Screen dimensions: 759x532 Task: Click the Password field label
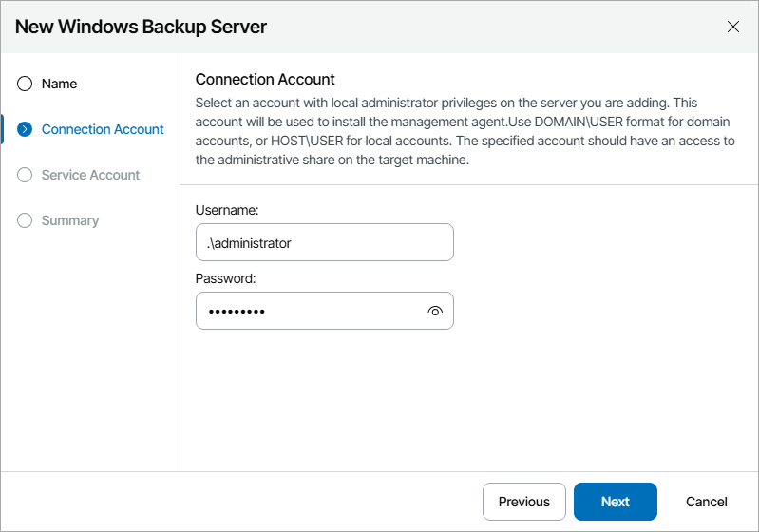pos(226,278)
